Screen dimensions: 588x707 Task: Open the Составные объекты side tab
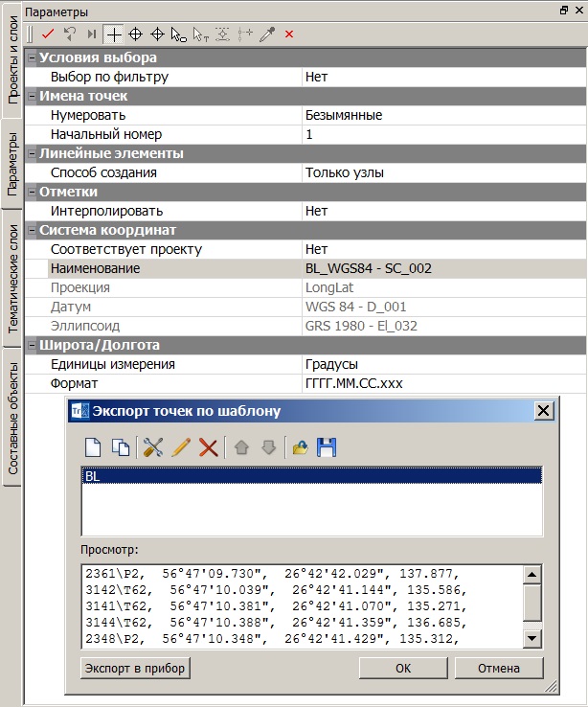pyautogui.click(x=12, y=418)
